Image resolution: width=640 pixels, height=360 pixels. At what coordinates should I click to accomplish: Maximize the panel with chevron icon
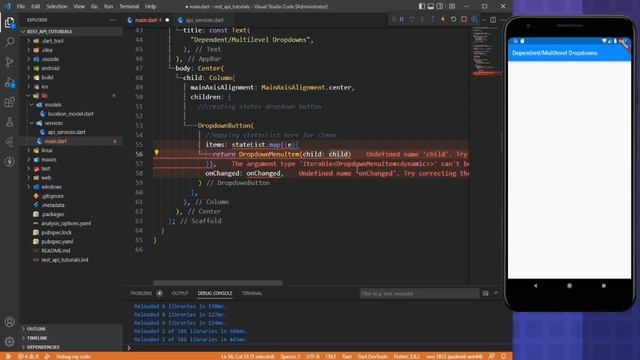click(496, 293)
